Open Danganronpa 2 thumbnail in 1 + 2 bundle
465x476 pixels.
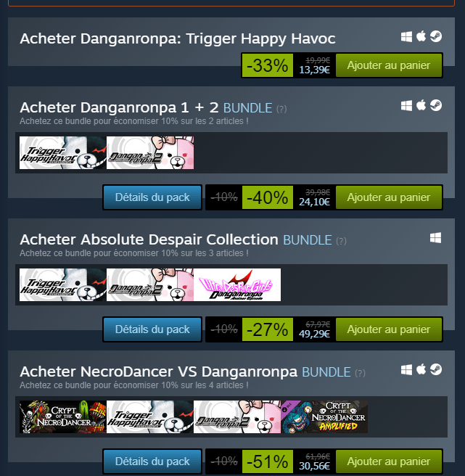pyautogui.click(x=150, y=152)
